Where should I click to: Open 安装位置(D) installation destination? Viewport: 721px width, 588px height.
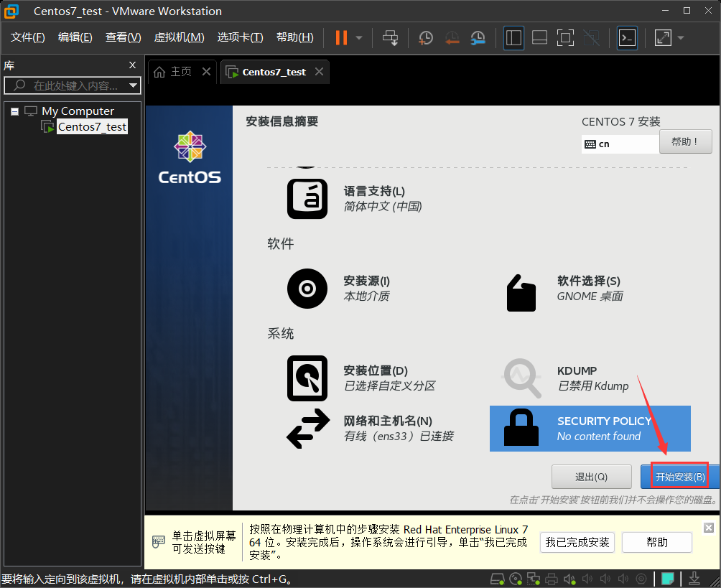pyautogui.click(x=361, y=378)
